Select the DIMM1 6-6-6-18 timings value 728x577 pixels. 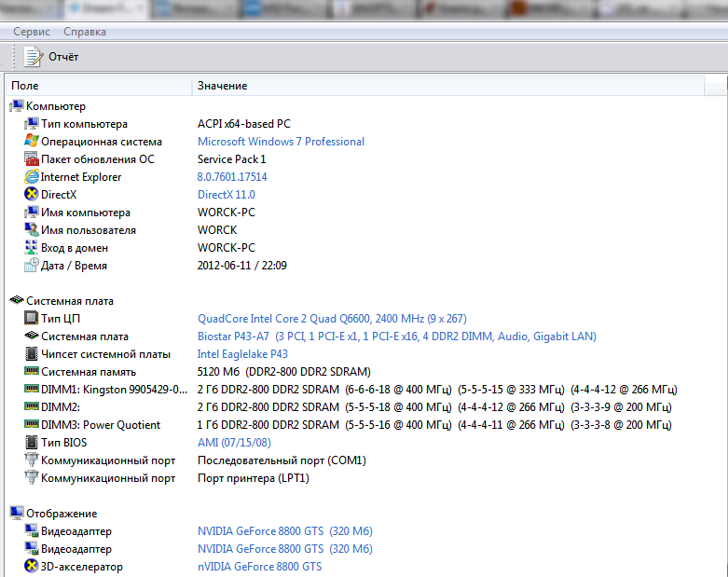[437, 390]
